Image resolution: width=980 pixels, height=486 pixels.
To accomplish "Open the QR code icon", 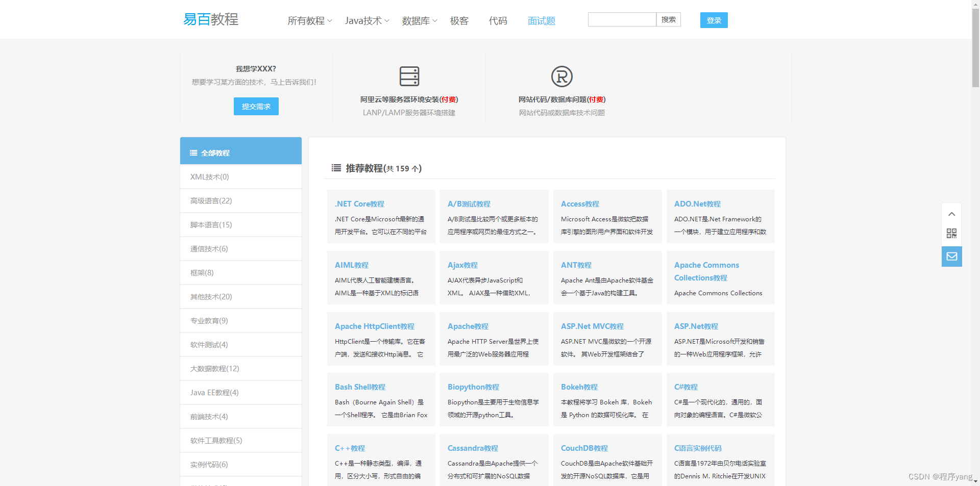I will [x=951, y=234].
